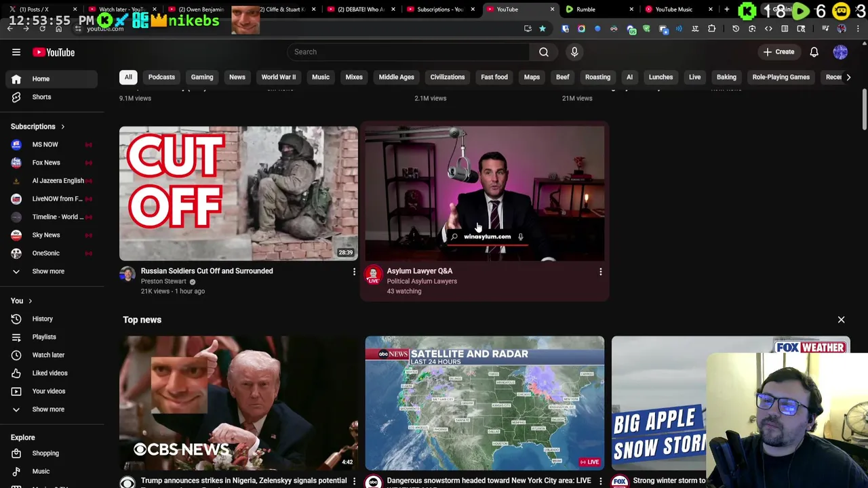Viewport: 868px width, 488px height.
Task: Open the Sky News subscription channel
Action: [52, 235]
